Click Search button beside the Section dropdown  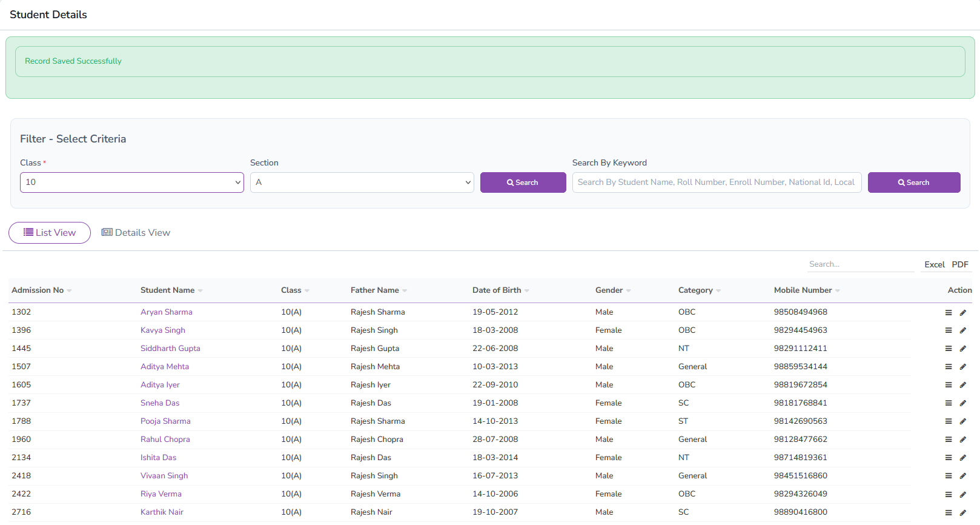[x=523, y=182]
